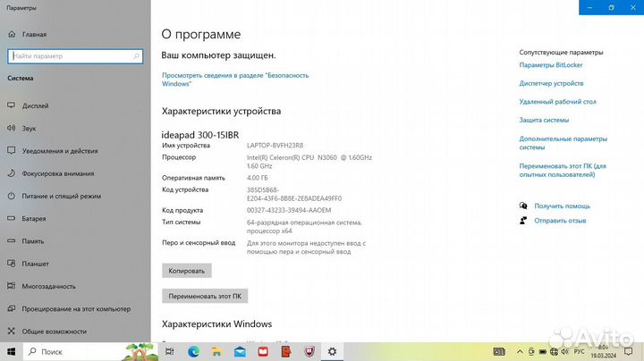Click the ideapad 300-15IBR heading
This screenshot has height=361, width=644.
[200, 135]
